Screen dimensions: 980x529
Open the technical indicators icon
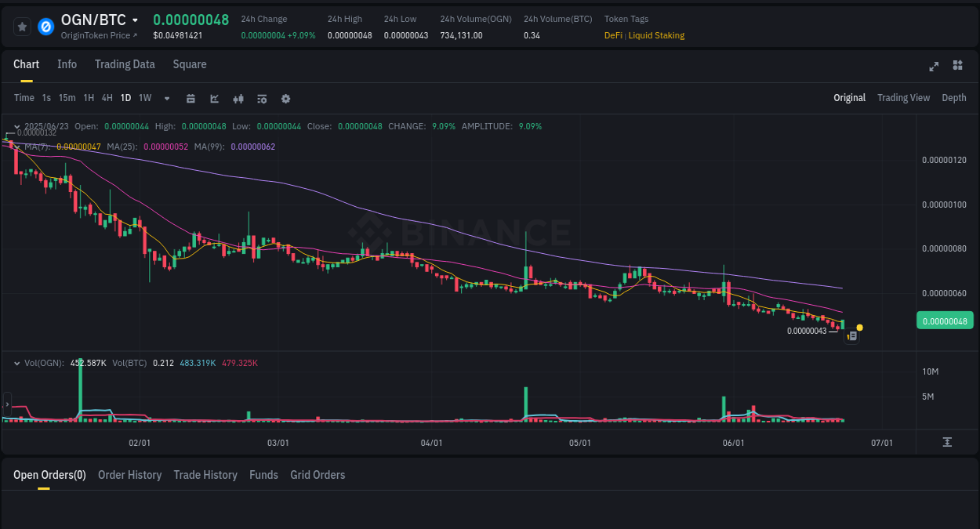pyautogui.click(x=262, y=98)
